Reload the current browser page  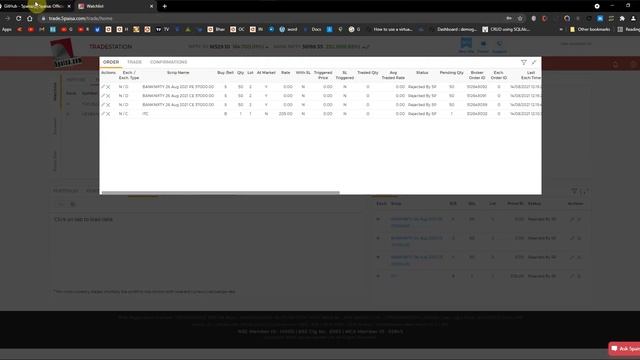tap(18, 18)
